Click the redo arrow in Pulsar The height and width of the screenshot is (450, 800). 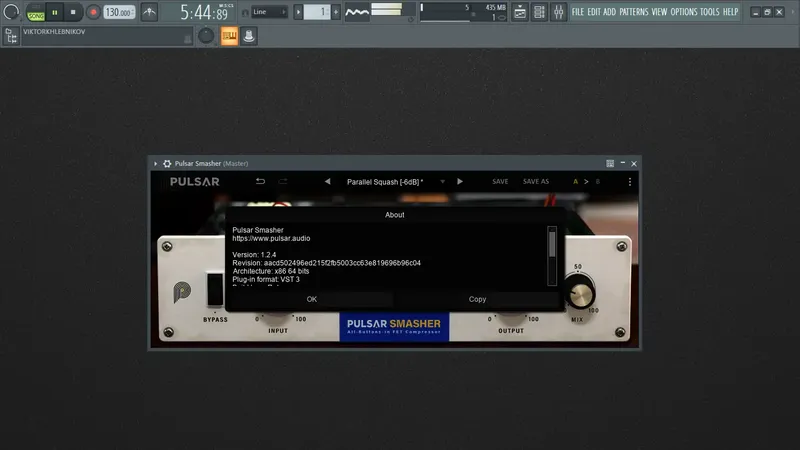pos(283,181)
